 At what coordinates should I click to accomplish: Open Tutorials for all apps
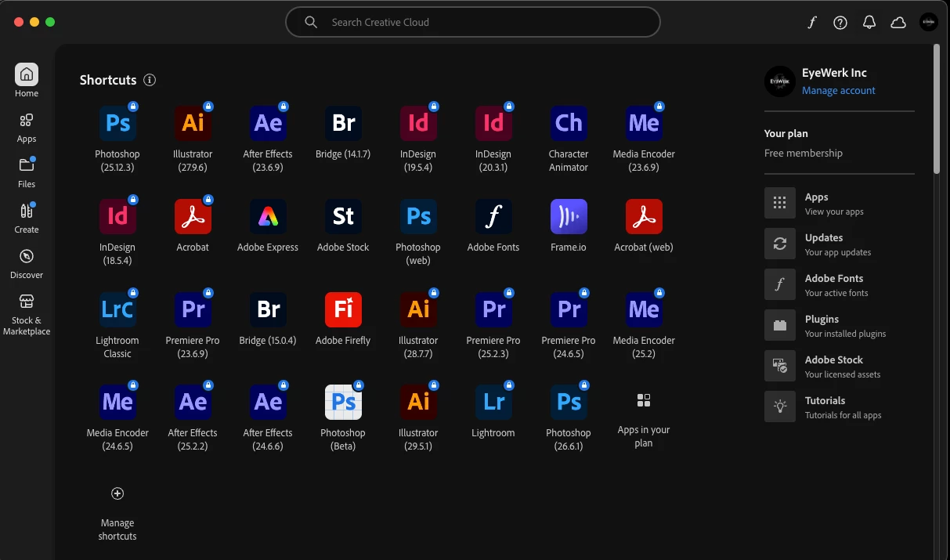(840, 407)
